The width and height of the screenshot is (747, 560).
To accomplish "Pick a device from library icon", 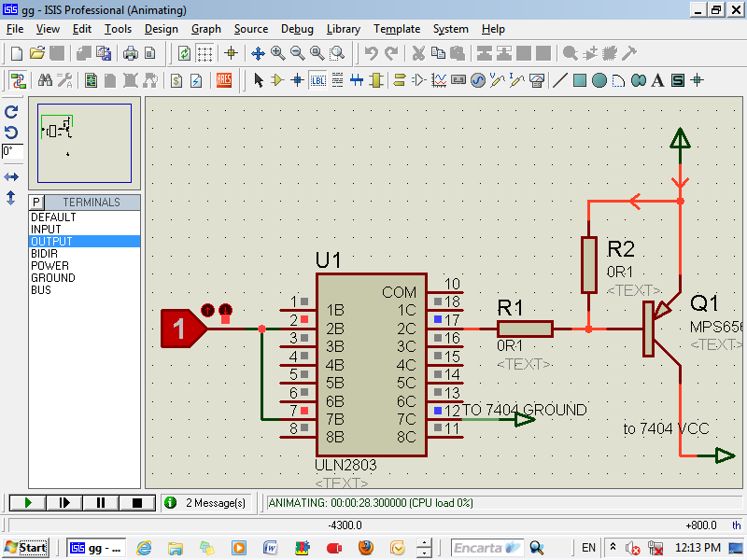I will [571, 53].
